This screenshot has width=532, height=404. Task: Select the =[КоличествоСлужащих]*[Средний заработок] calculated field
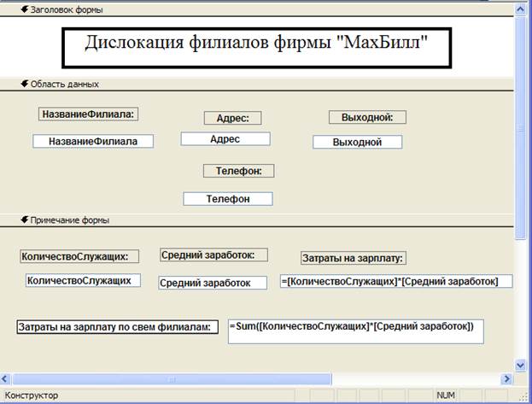[396, 281]
